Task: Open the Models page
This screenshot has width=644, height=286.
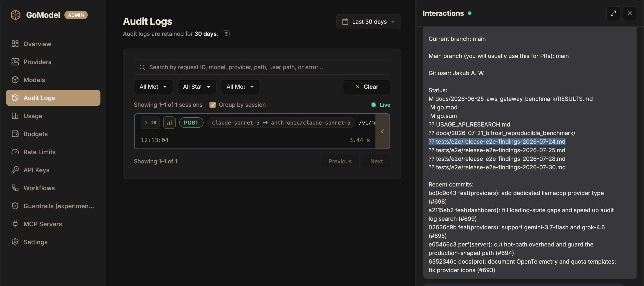Action: (x=53, y=80)
